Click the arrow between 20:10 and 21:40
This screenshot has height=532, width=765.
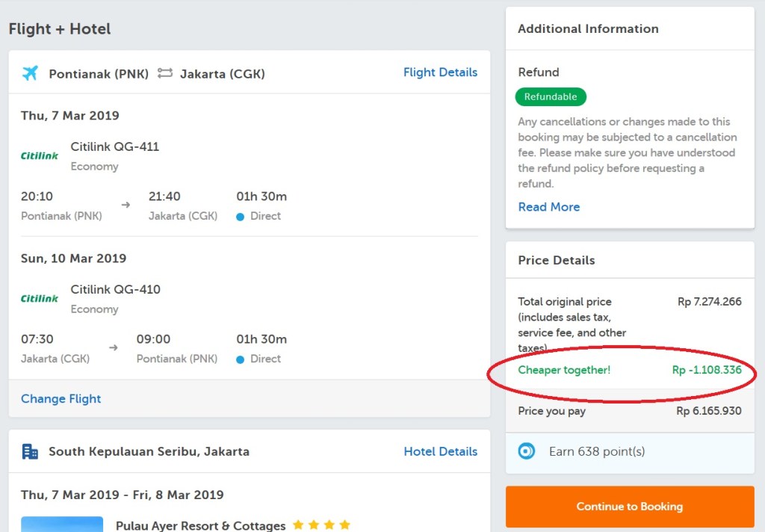[126, 205]
